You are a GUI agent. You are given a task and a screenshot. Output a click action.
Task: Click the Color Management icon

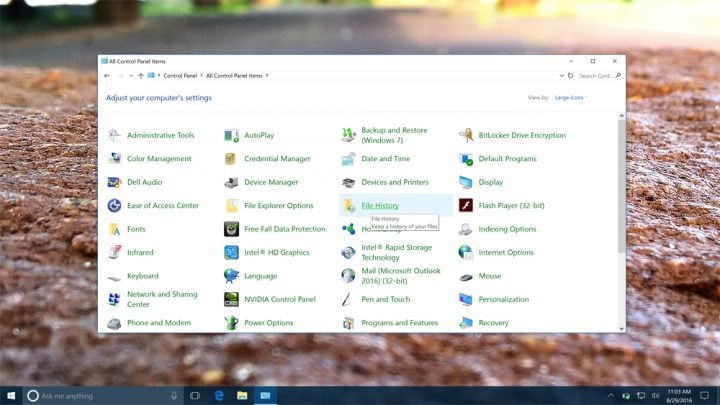point(114,159)
